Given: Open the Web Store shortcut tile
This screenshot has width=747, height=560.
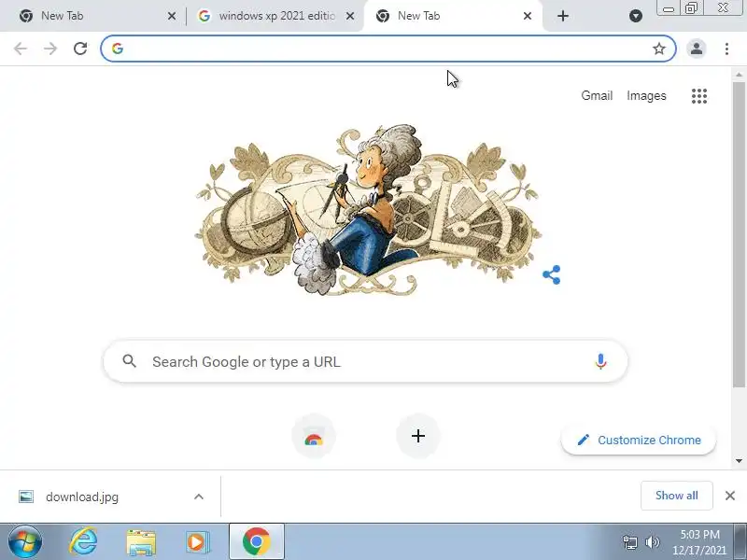Looking at the screenshot, I should (314, 436).
